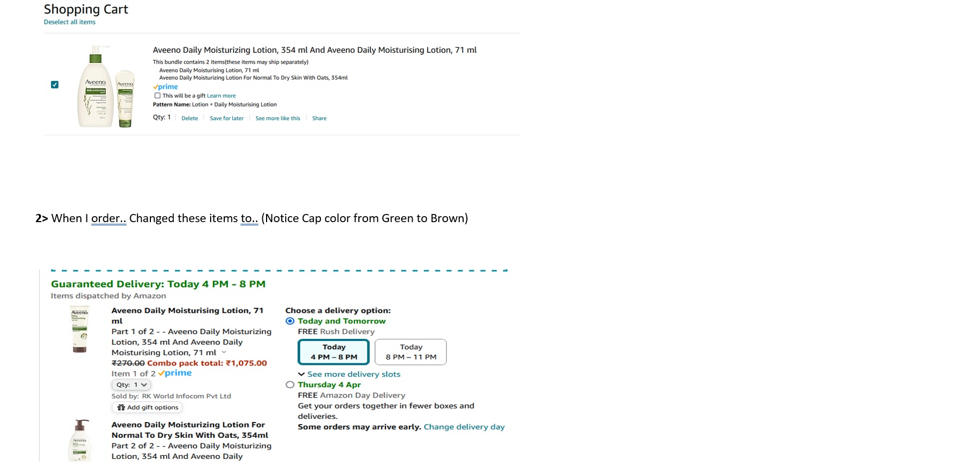Select the 'Today and Tomorrow' delivery option
Viewport: 980px width, 466px height.
[290, 321]
